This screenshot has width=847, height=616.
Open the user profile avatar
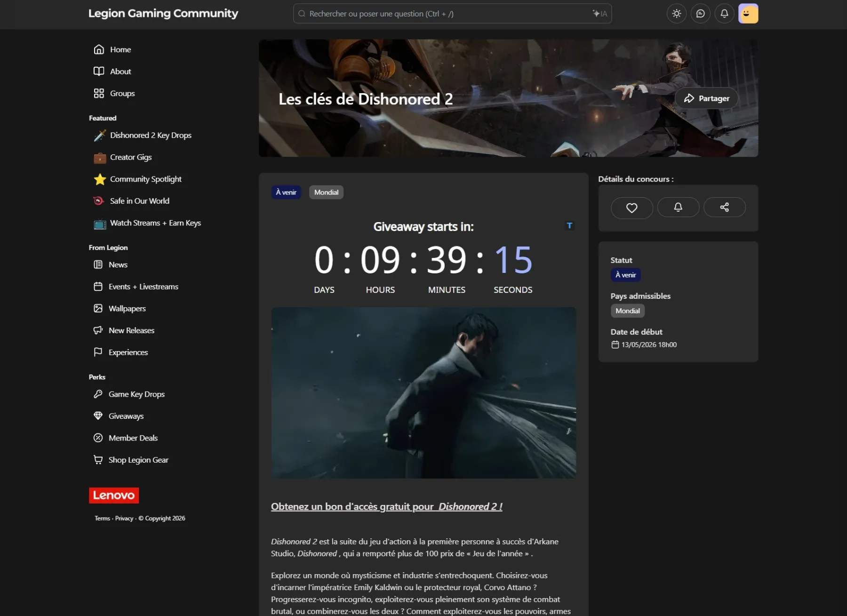[x=748, y=14]
